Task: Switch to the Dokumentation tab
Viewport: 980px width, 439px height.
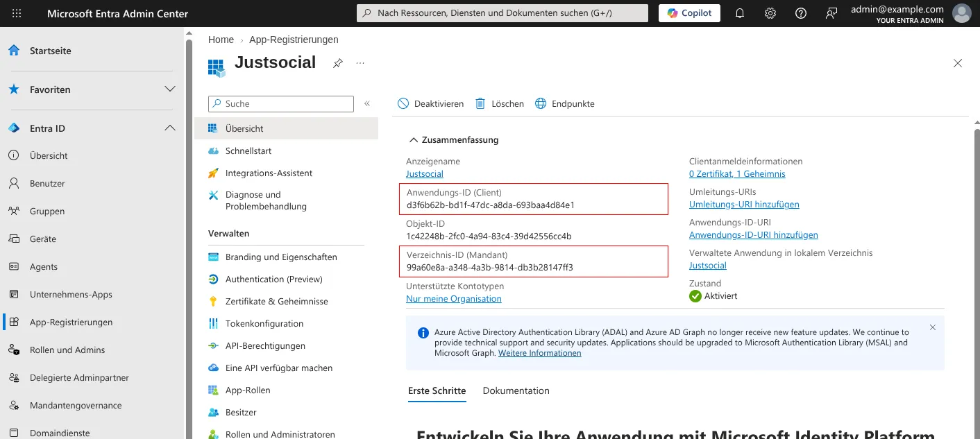Action: 516,390
